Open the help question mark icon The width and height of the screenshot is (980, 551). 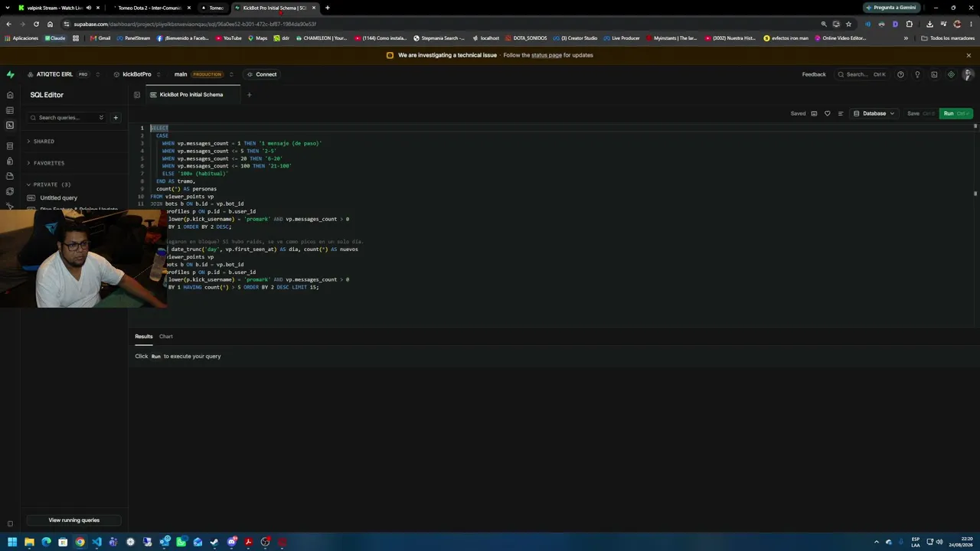(900, 74)
